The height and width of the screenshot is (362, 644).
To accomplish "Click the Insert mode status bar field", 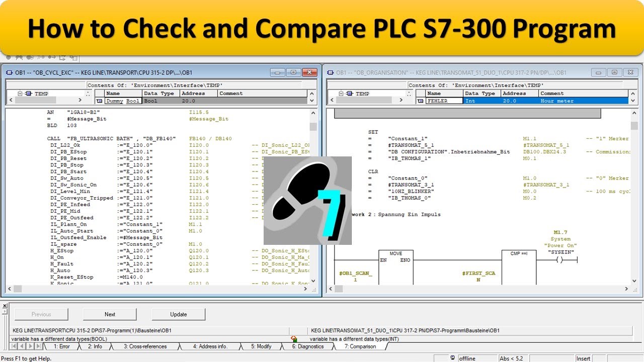I will coord(584,358).
